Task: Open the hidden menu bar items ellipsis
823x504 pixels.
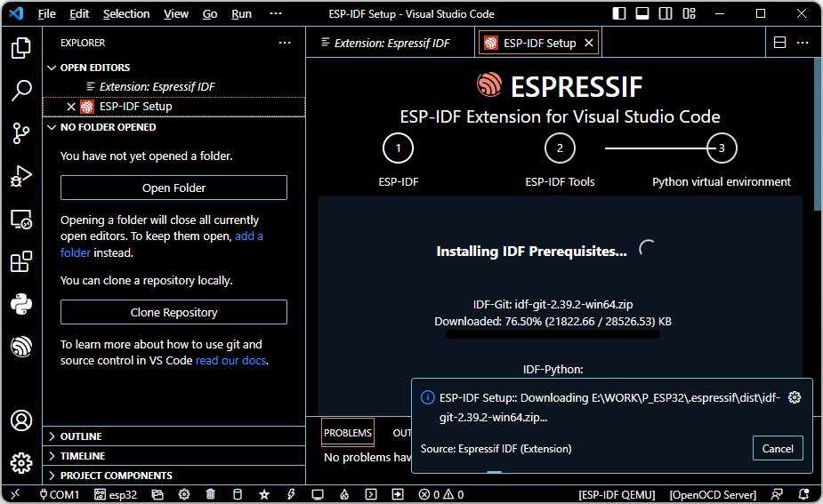Action: click(276, 13)
